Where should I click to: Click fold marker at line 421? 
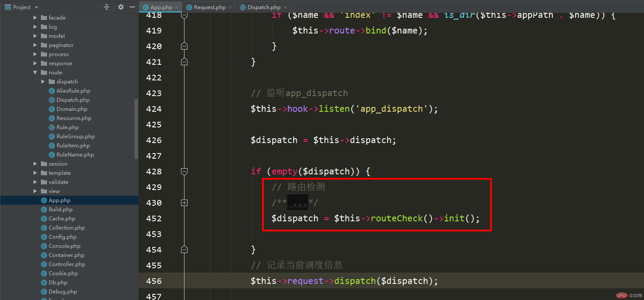coord(184,62)
